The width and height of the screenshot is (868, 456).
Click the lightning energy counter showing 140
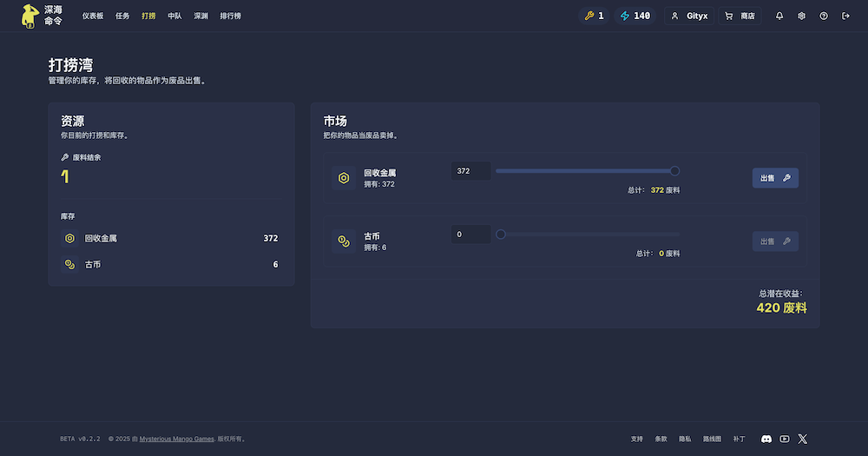pos(635,16)
